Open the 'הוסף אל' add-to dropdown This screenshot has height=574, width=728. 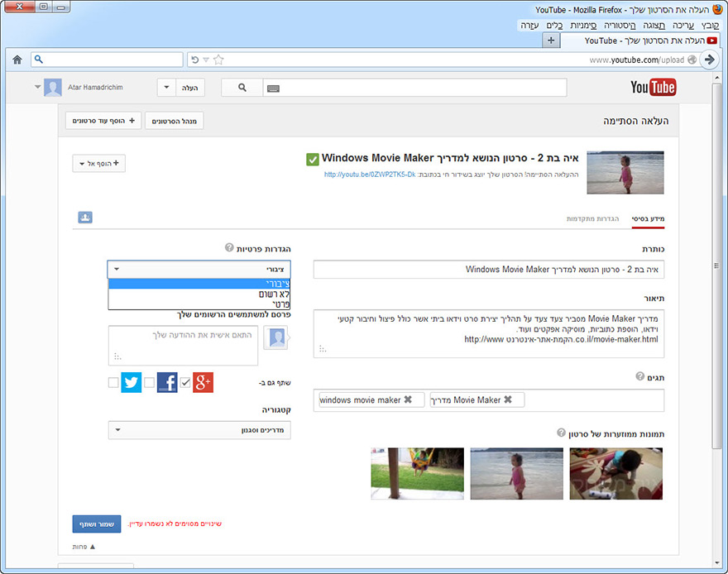pyautogui.click(x=99, y=163)
